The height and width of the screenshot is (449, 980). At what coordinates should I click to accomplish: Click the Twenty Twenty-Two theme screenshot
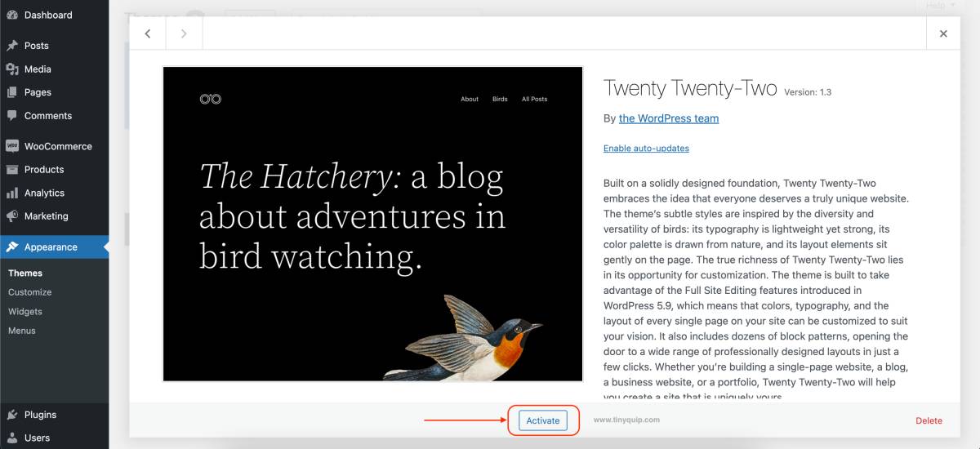pyautogui.click(x=372, y=224)
